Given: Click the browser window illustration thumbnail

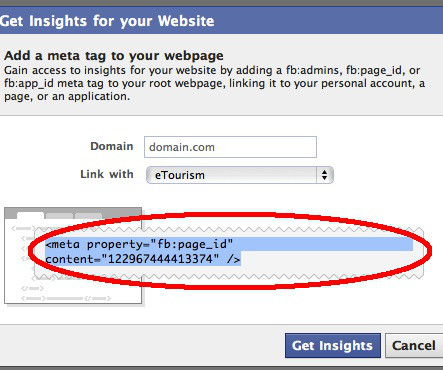Looking at the screenshot, I should pyautogui.click(x=73, y=256).
